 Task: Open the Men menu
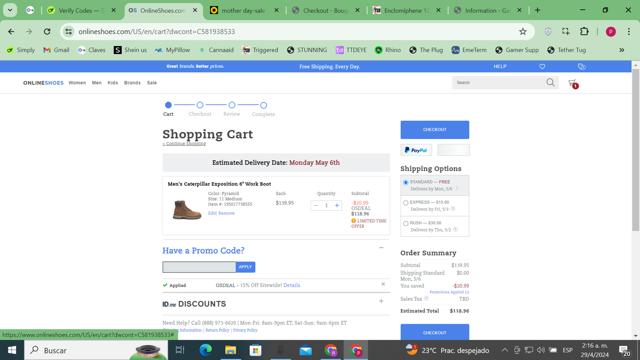pyautogui.click(x=97, y=83)
